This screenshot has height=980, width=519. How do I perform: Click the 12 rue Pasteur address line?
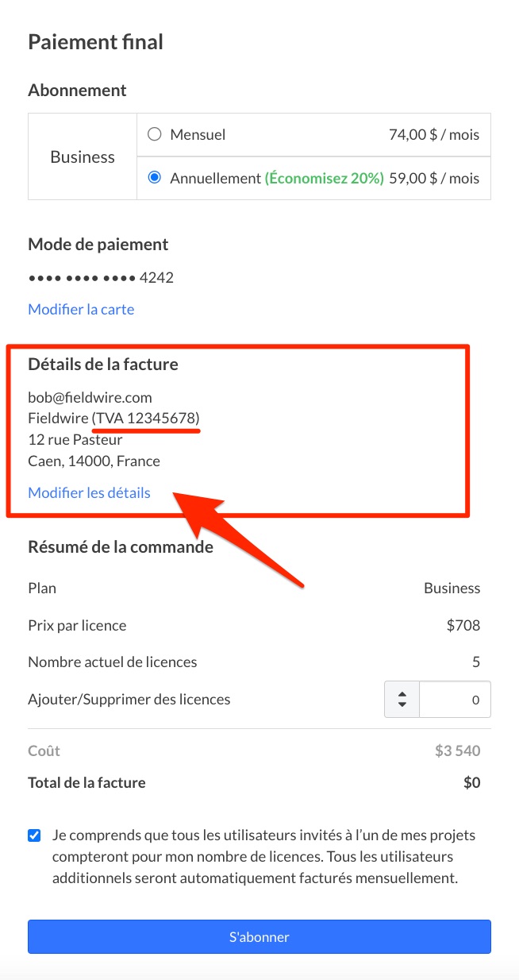pyautogui.click(x=75, y=439)
